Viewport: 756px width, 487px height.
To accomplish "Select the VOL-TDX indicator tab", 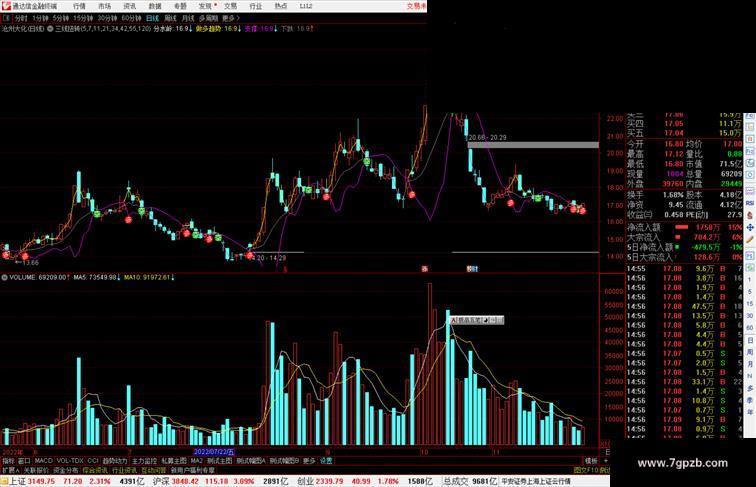I will click(70, 460).
